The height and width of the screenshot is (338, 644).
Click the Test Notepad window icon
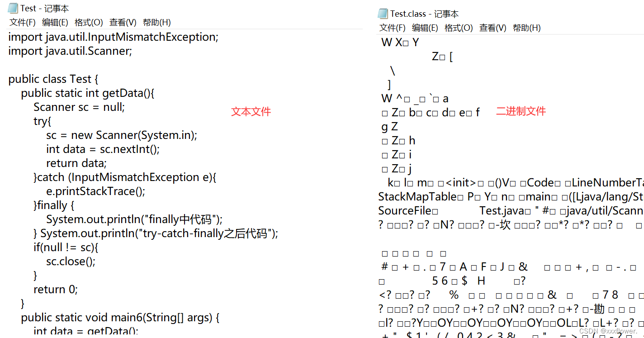coord(13,8)
